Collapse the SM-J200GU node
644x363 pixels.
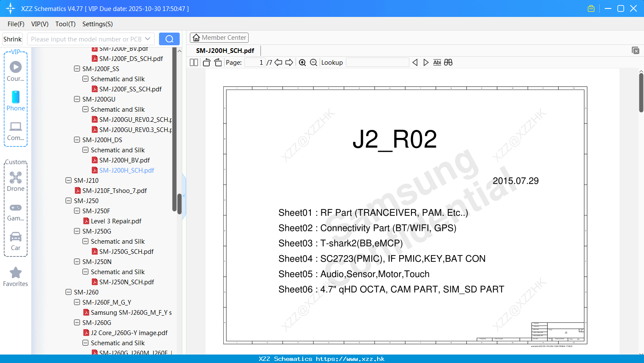pyautogui.click(x=77, y=99)
